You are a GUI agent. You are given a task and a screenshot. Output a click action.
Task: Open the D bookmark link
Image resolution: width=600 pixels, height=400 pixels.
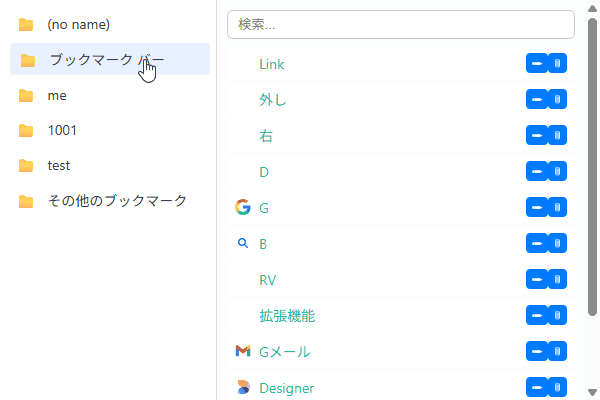coord(264,172)
